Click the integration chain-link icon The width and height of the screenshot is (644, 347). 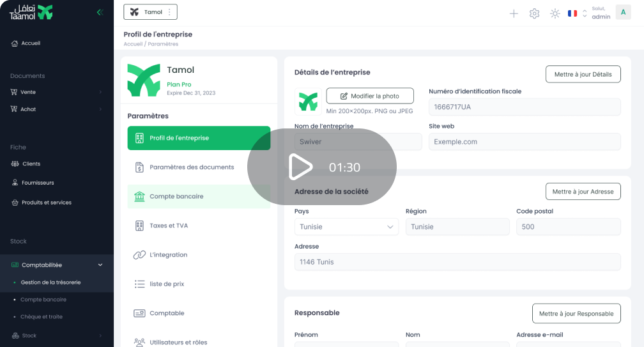click(140, 254)
